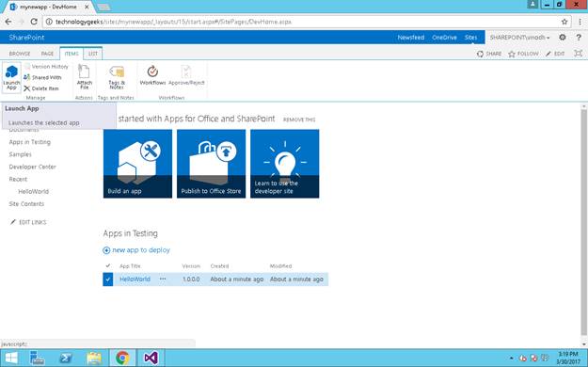588x367 pixels.
Task: Click the taskbar clock showing 3:19 PM
Action: [567, 358]
